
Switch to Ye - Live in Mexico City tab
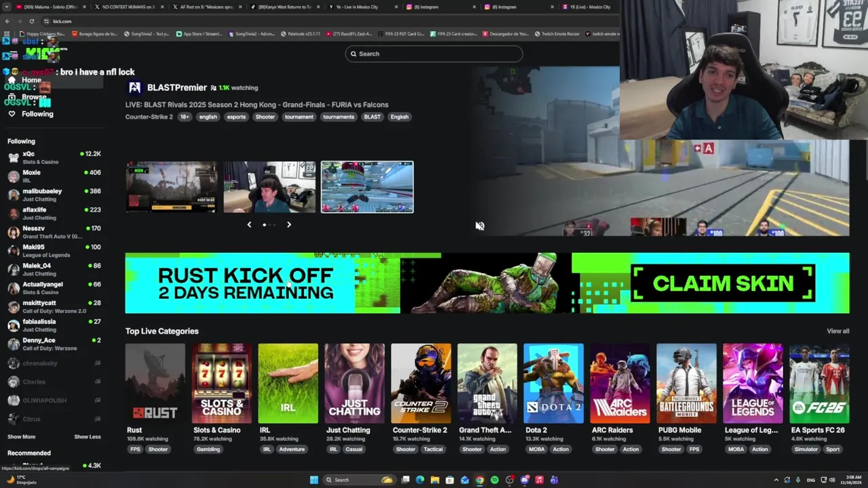click(x=362, y=7)
